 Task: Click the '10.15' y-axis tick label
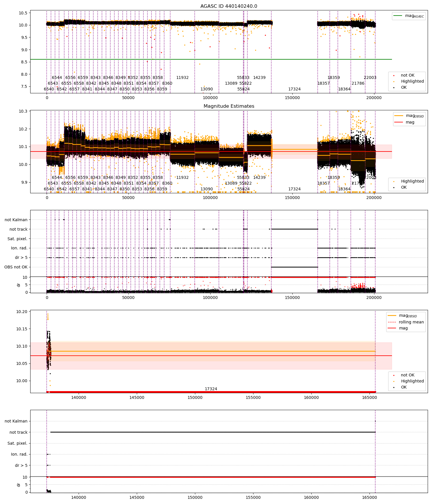22,329
